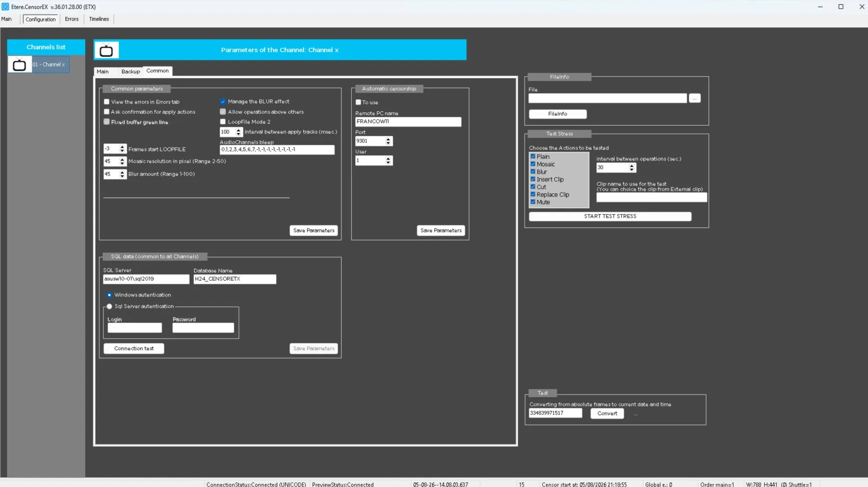Select the Channel x TV icon in Channels list
Viewport: 868px width, 487px height.
point(19,65)
